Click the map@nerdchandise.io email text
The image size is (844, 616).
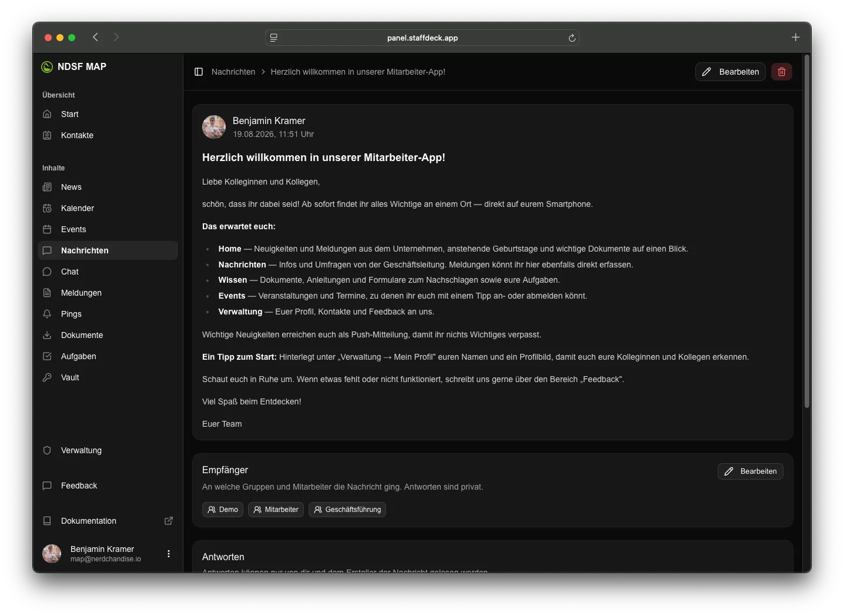coord(106,559)
